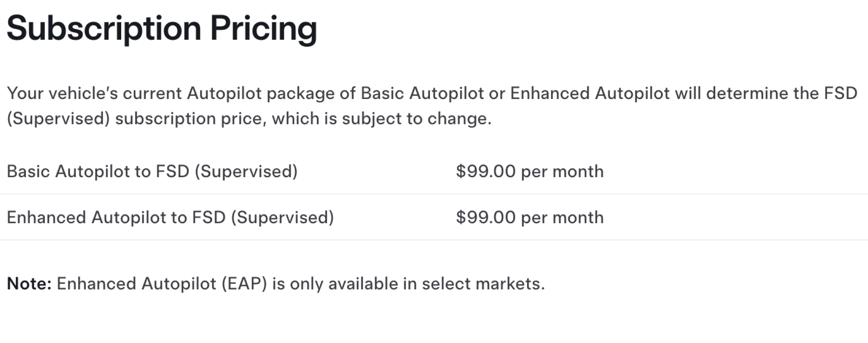This screenshot has width=868, height=343.
Task: Select the "Enhanced Autopilot to FSD (Supervised)" row label
Action: [170, 217]
